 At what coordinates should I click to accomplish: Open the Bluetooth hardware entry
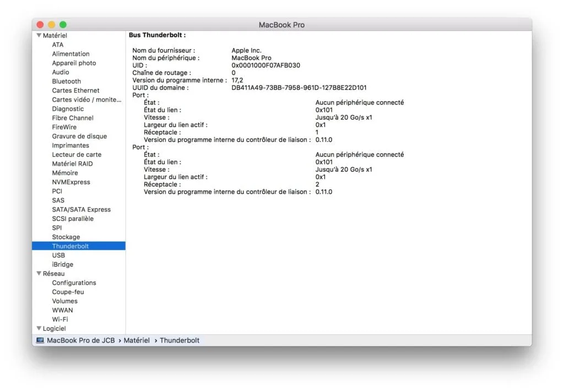click(x=66, y=81)
